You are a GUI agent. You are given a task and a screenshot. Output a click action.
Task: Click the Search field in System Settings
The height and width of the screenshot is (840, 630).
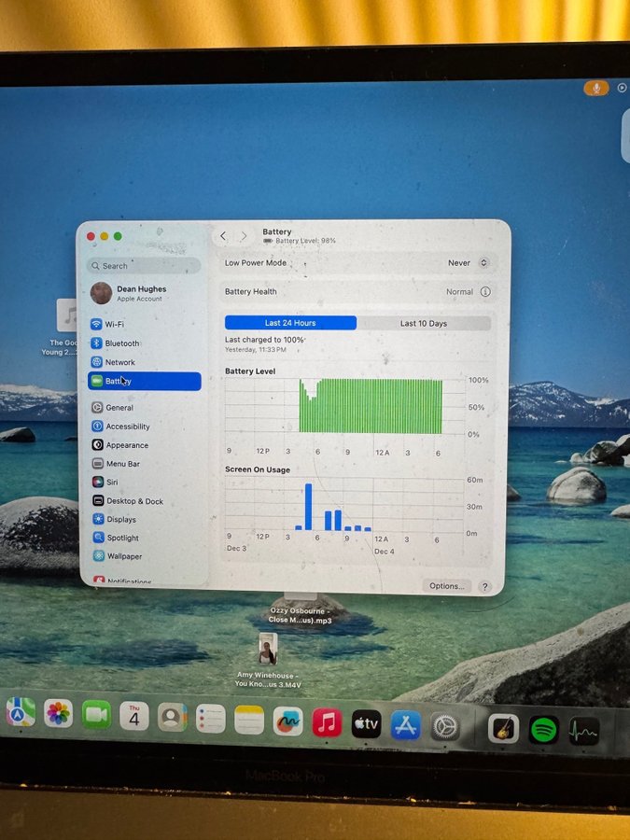145,266
